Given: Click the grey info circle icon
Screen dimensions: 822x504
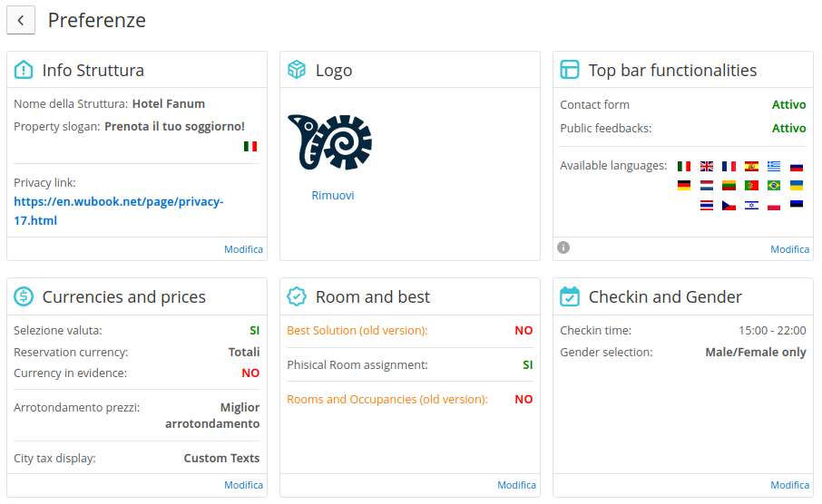Looking at the screenshot, I should click(x=563, y=247).
